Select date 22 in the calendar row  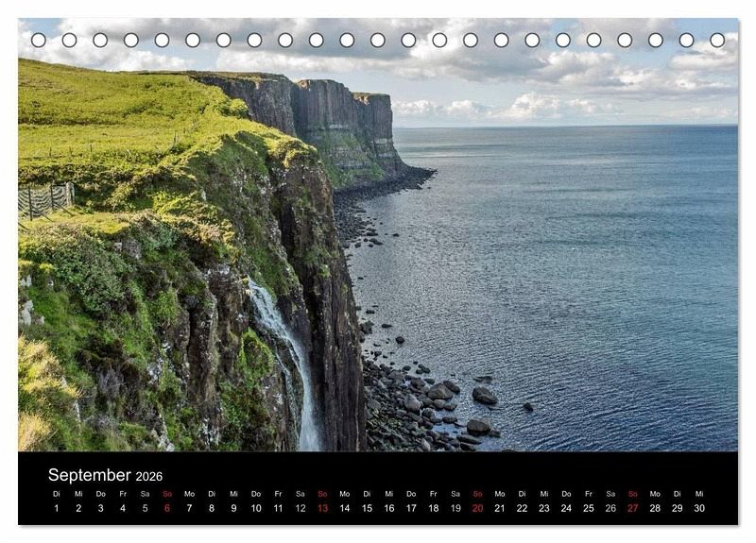click(x=523, y=508)
